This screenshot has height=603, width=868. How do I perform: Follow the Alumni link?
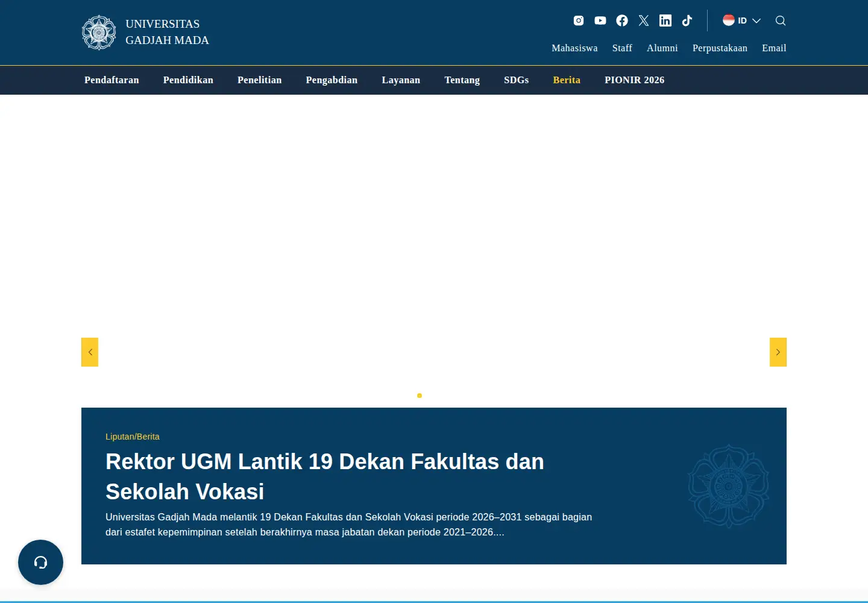662,48
